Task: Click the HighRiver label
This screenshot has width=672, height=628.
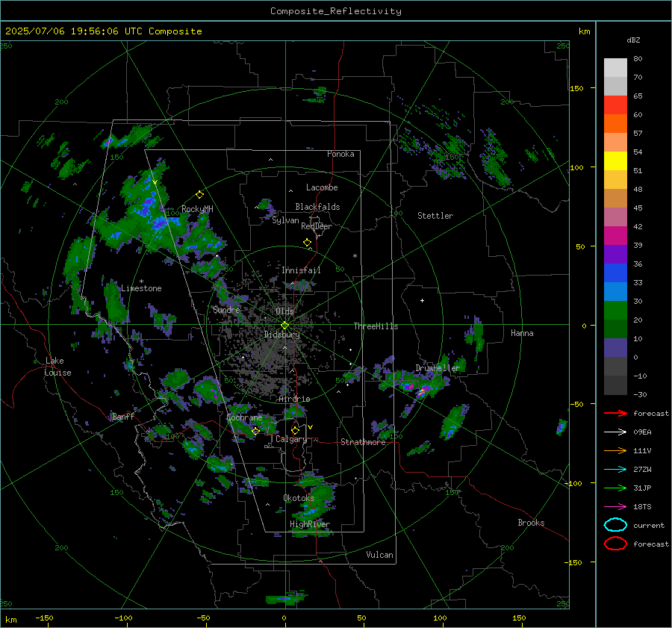Action: 310,524
